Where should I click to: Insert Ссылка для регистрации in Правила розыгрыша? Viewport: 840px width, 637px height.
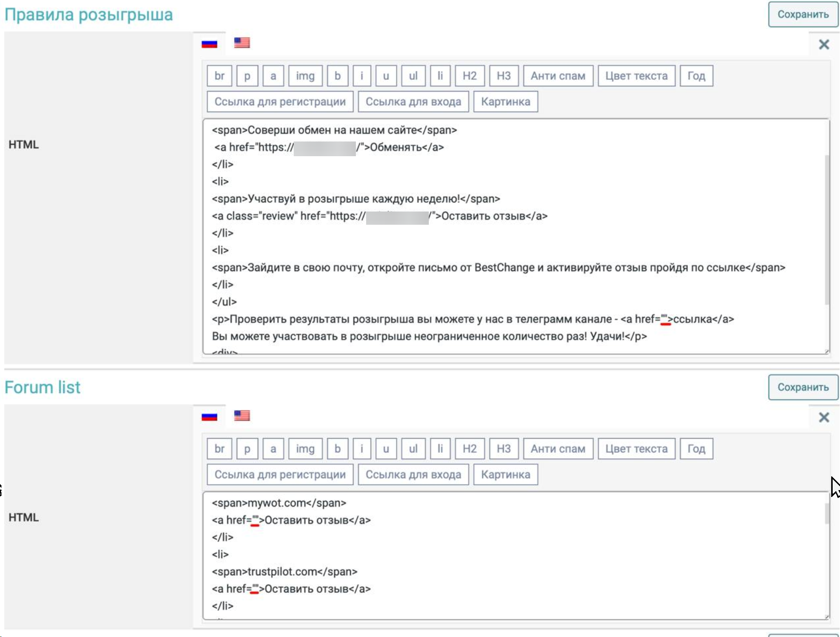click(280, 102)
